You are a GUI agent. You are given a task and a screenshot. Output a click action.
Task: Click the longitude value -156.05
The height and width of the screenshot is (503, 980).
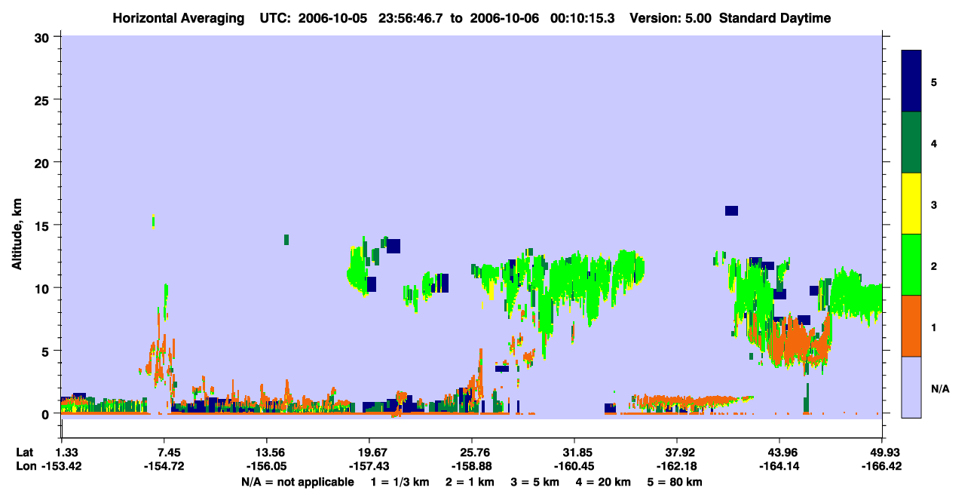point(266,466)
